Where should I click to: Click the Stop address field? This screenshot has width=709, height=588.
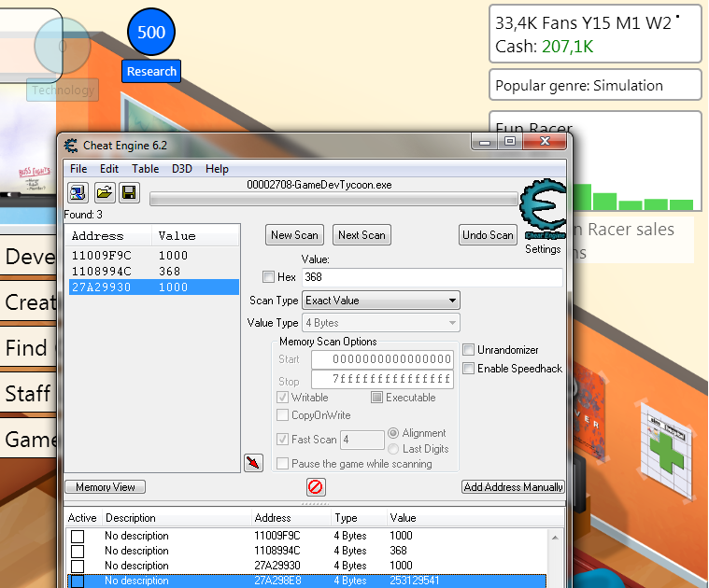pyautogui.click(x=383, y=379)
